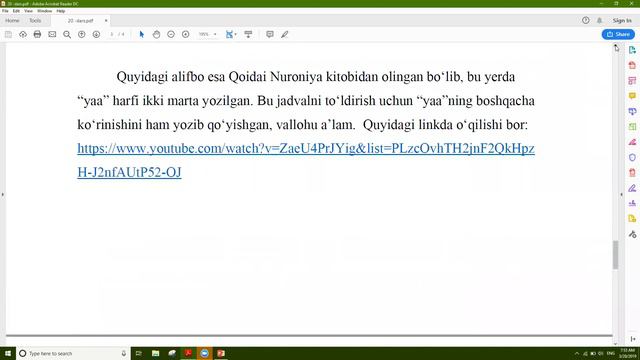Click the More Tools wrench icon
The image size is (640, 360).
tap(632, 234)
